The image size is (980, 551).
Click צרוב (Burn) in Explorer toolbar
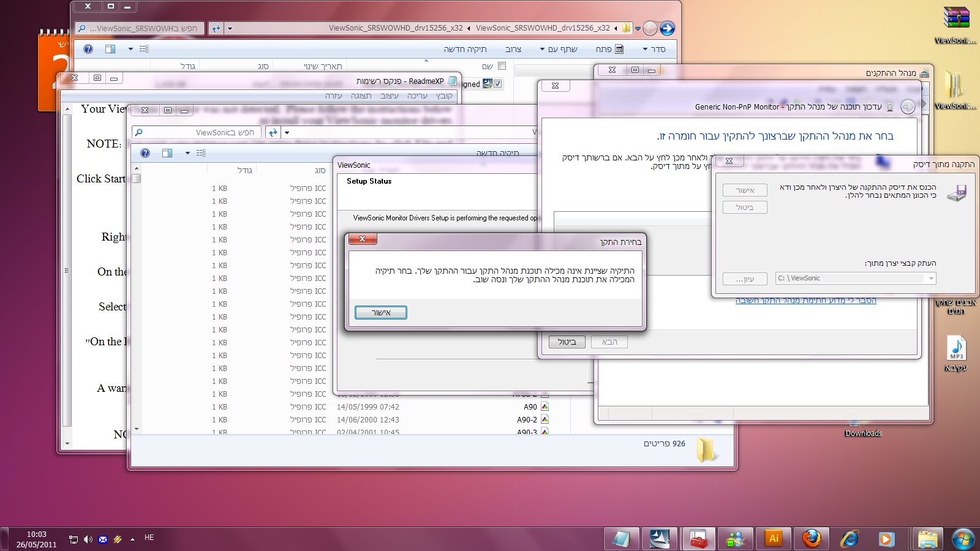click(x=513, y=49)
